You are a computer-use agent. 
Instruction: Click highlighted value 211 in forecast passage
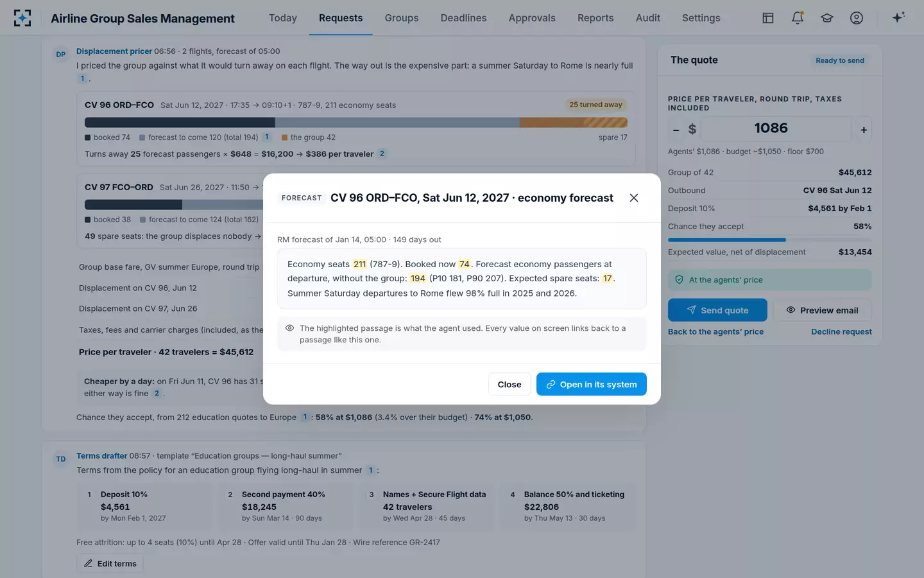(x=360, y=264)
